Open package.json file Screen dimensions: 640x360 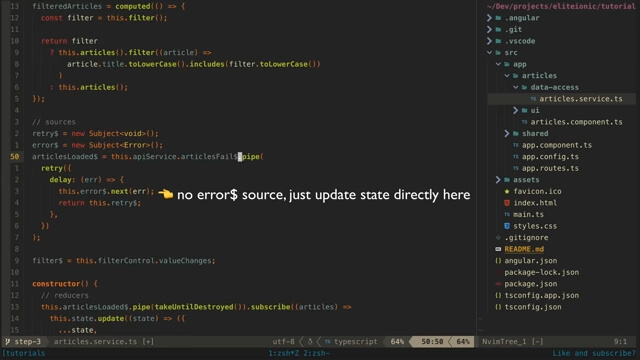click(531, 284)
